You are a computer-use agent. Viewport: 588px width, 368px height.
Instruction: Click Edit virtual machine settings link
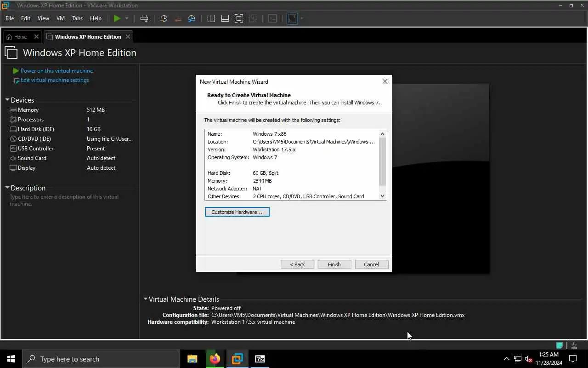coord(55,80)
